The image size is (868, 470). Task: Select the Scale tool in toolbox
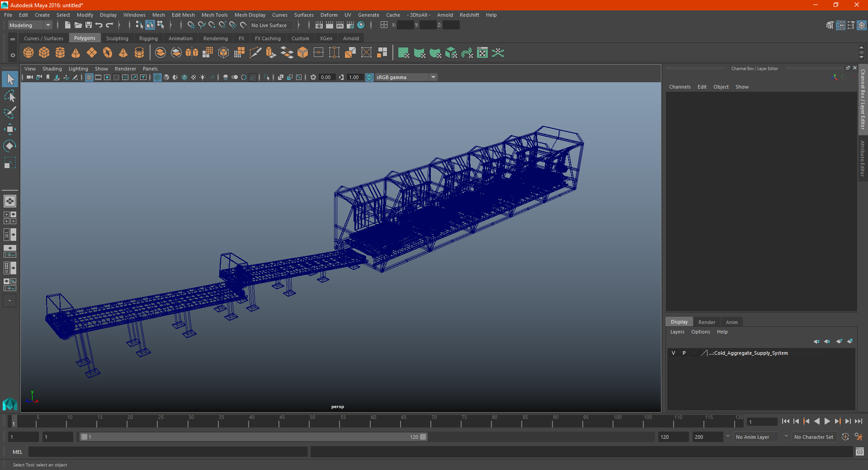point(9,163)
